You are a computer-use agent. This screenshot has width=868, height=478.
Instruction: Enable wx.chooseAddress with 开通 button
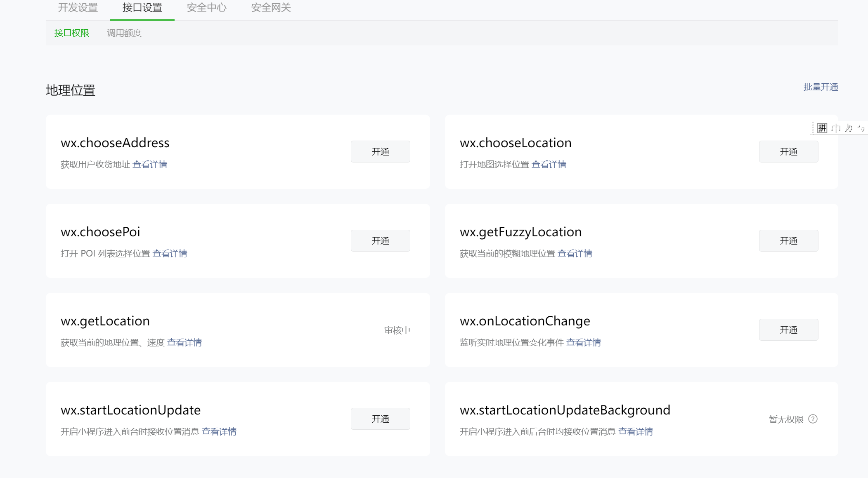[x=380, y=152]
